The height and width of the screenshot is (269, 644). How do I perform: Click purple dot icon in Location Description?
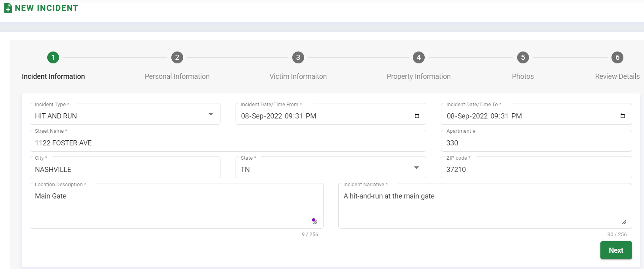tap(314, 220)
